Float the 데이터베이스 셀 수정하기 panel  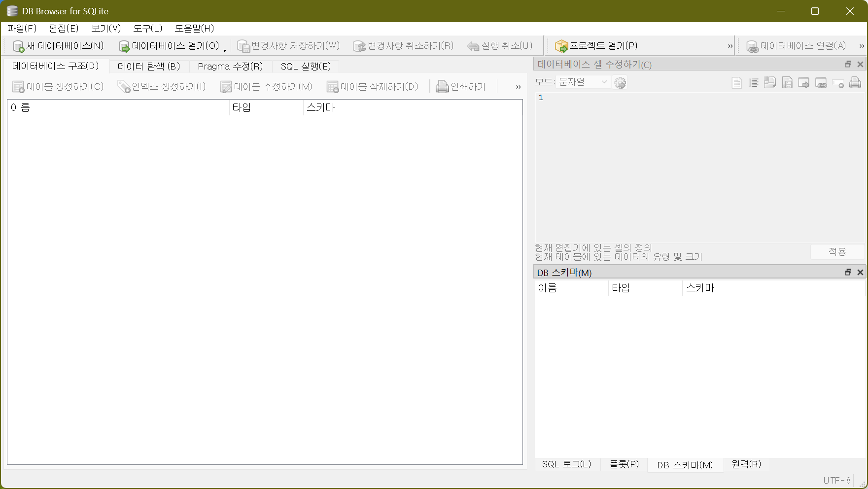tap(848, 64)
